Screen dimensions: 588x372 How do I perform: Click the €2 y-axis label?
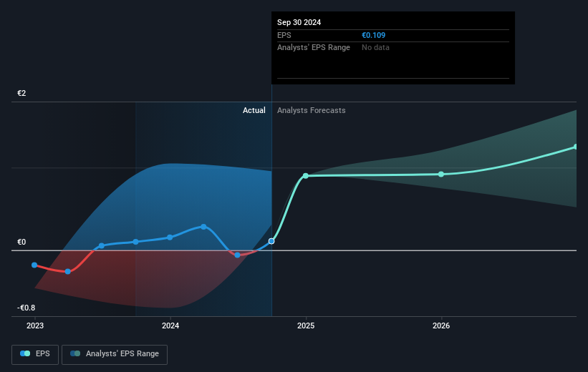21,93
